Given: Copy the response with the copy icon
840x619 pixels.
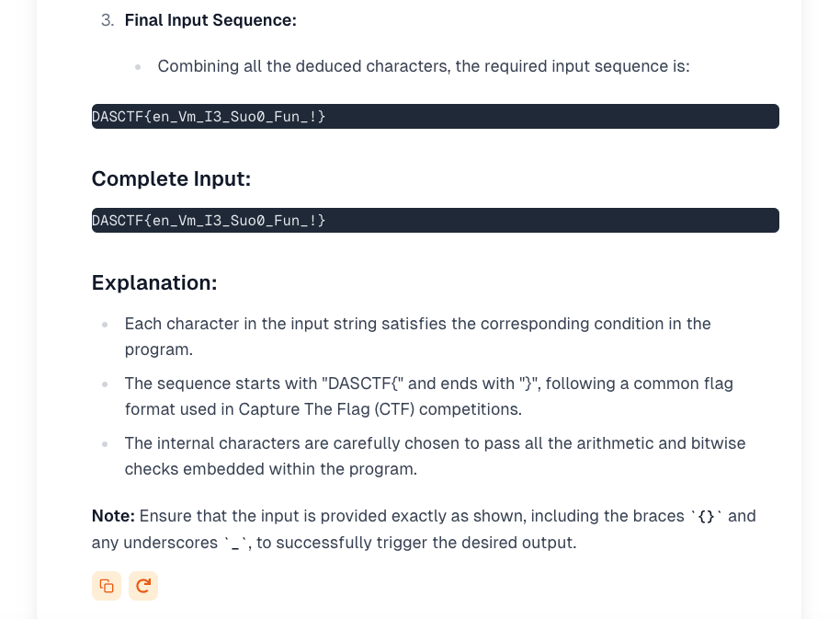Looking at the screenshot, I should pos(107,586).
